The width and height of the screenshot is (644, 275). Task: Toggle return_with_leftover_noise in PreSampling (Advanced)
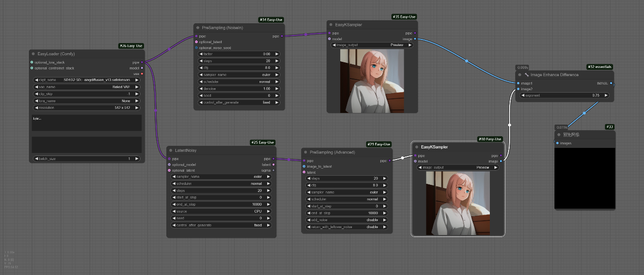pos(346,227)
